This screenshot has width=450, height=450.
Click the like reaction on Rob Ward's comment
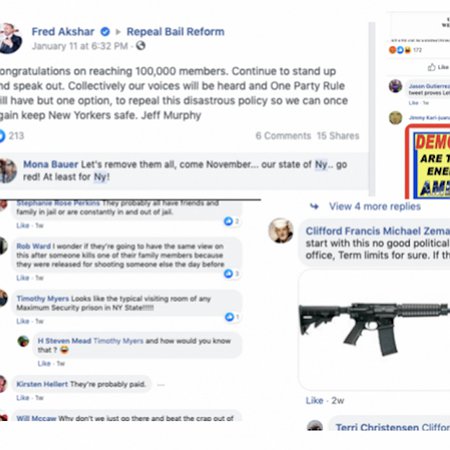[228, 274]
